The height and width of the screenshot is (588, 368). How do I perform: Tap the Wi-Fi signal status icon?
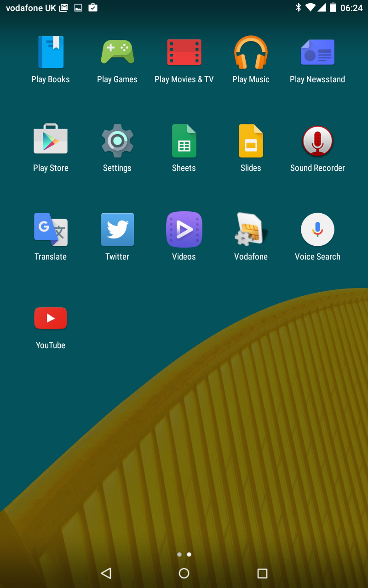310,7
